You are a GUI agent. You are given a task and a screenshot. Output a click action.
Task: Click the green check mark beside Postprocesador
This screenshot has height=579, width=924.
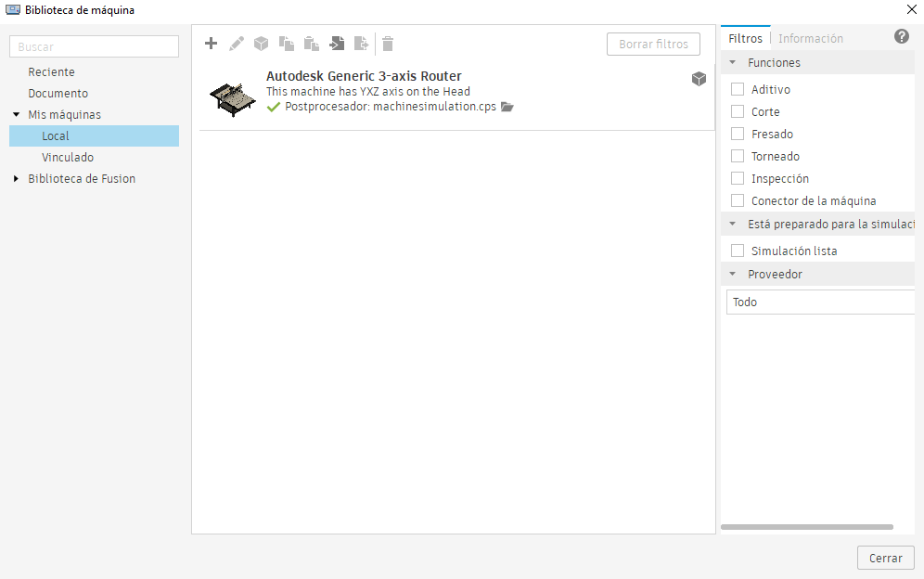coord(273,107)
